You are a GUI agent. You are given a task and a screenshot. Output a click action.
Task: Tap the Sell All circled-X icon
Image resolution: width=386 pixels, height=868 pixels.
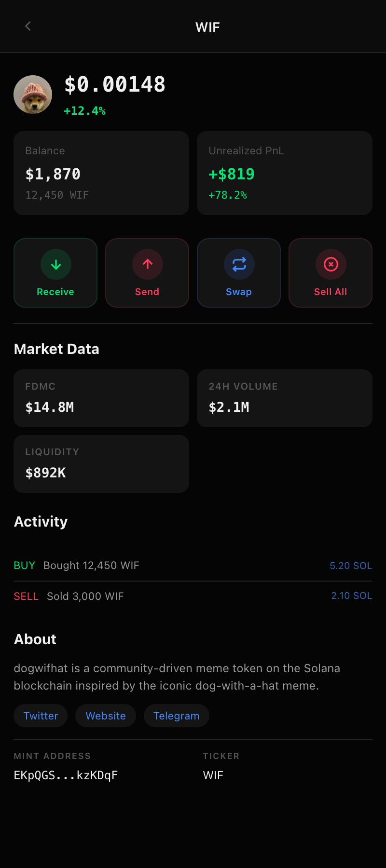click(x=331, y=264)
